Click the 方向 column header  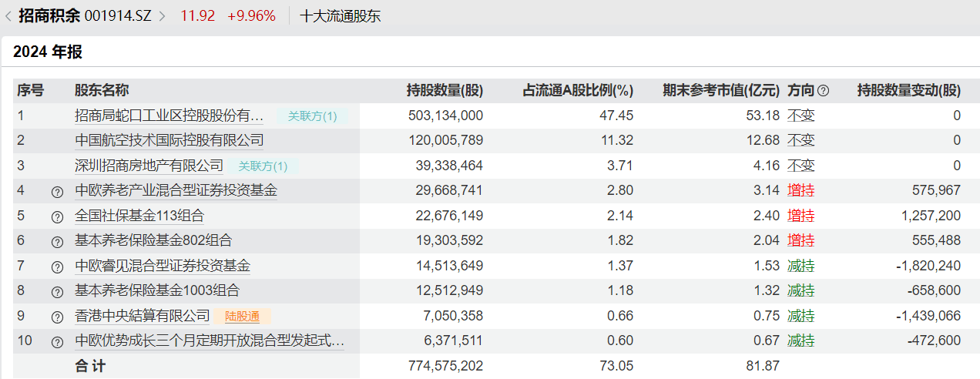coord(800,90)
